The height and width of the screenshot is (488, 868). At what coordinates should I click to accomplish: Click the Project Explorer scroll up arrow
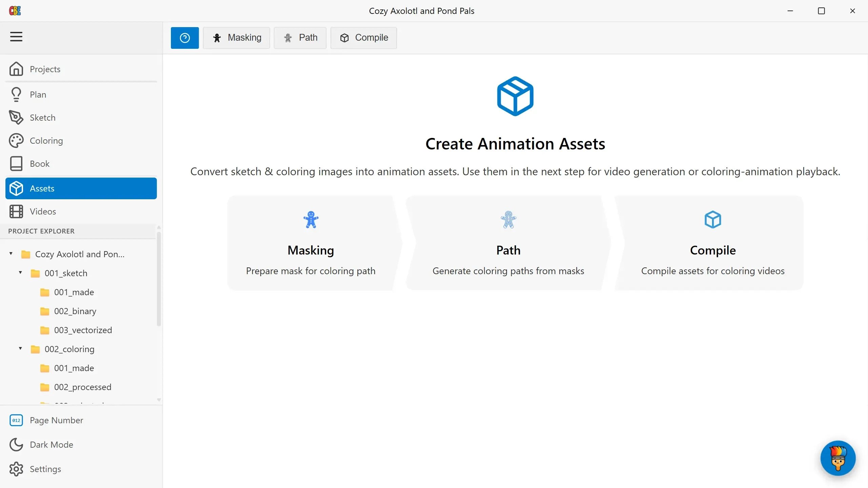click(x=159, y=227)
